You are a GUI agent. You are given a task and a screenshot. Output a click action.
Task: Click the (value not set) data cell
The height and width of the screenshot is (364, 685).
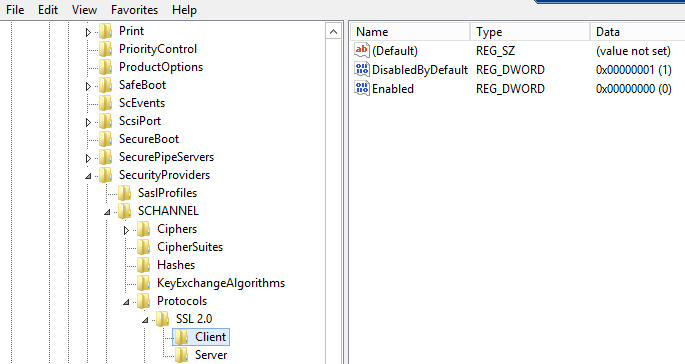pyautogui.click(x=633, y=51)
